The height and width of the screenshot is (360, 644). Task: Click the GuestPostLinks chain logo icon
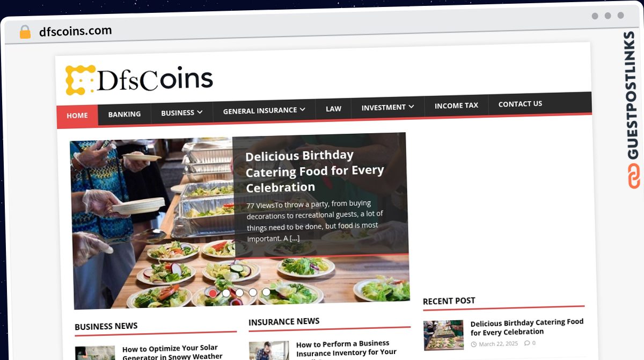pos(634,176)
